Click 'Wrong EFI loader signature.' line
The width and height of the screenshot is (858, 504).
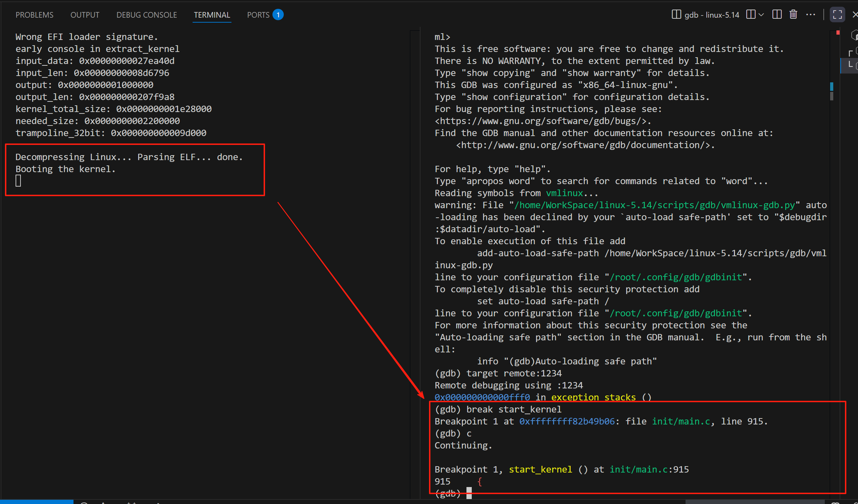(87, 37)
